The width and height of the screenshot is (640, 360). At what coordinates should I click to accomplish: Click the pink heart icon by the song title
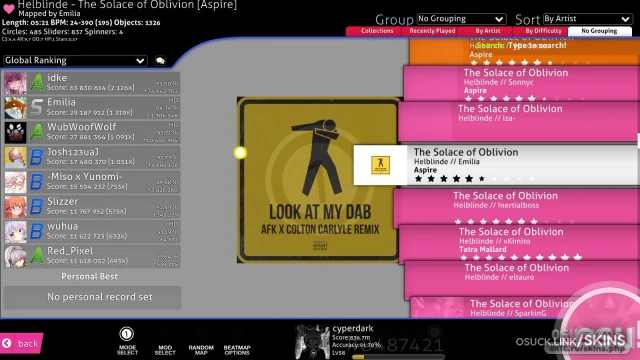pos(9,8)
